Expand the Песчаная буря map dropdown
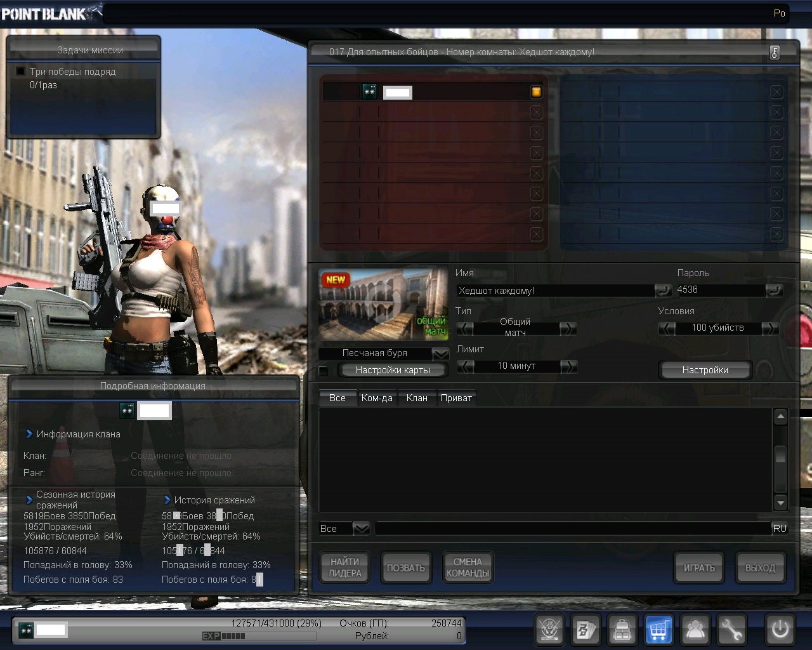812x650 pixels. pyautogui.click(x=440, y=354)
